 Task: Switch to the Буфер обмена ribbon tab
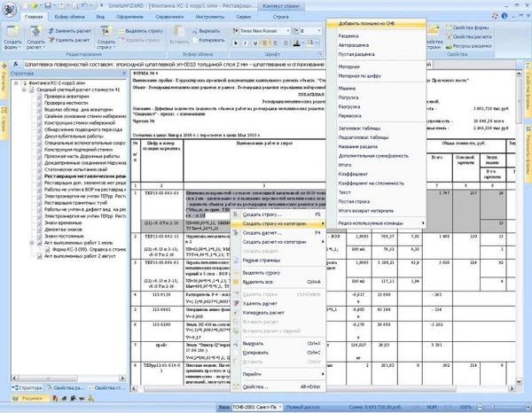(x=69, y=17)
